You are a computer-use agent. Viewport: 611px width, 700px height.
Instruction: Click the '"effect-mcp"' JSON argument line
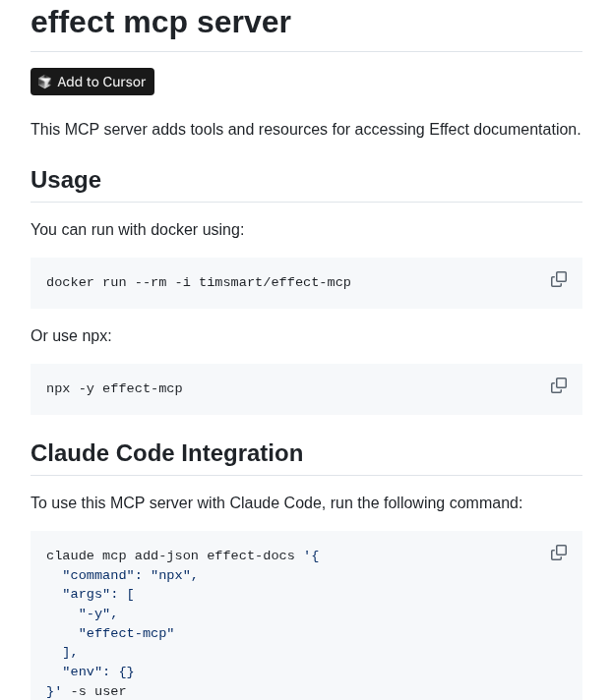coord(126,633)
